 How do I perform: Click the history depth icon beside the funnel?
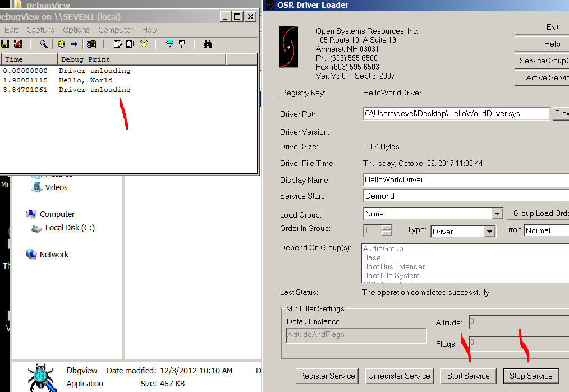click(182, 44)
